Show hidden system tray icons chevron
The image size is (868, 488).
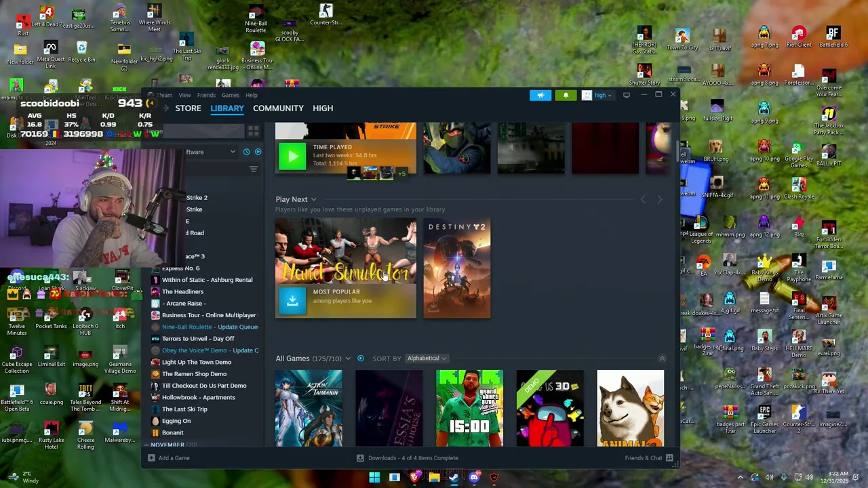740,477
